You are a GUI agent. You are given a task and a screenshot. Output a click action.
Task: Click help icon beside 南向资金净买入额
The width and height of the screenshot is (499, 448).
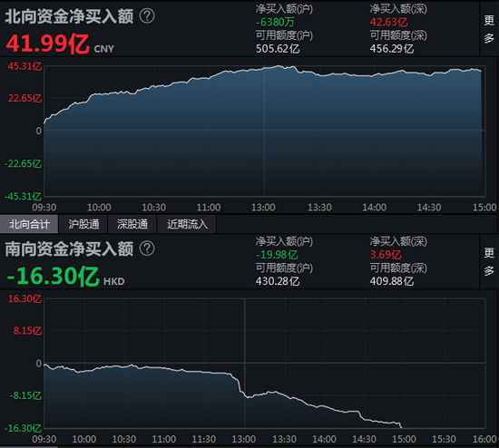coord(147,248)
